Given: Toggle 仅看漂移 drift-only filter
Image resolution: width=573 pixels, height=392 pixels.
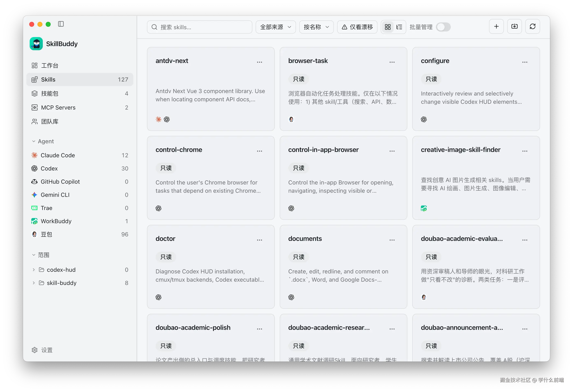Looking at the screenshot, I should [357, 27].
